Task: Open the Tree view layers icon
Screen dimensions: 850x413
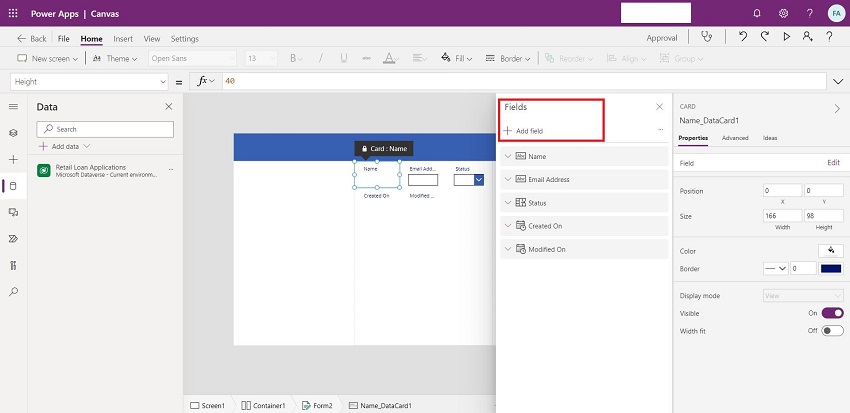Action: click(x=14, y=133)
